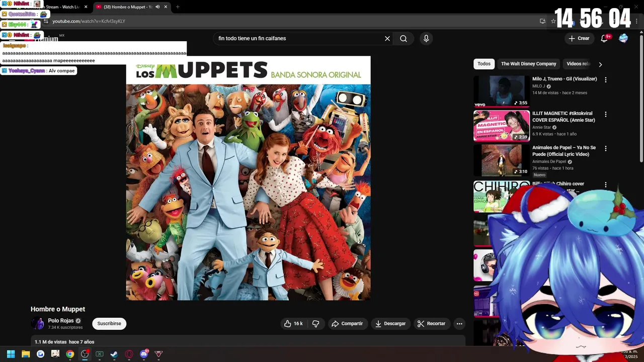Subscribe with the Suscribirse button
The width and height of the screenshot is (644, 362).
[109, 324]
